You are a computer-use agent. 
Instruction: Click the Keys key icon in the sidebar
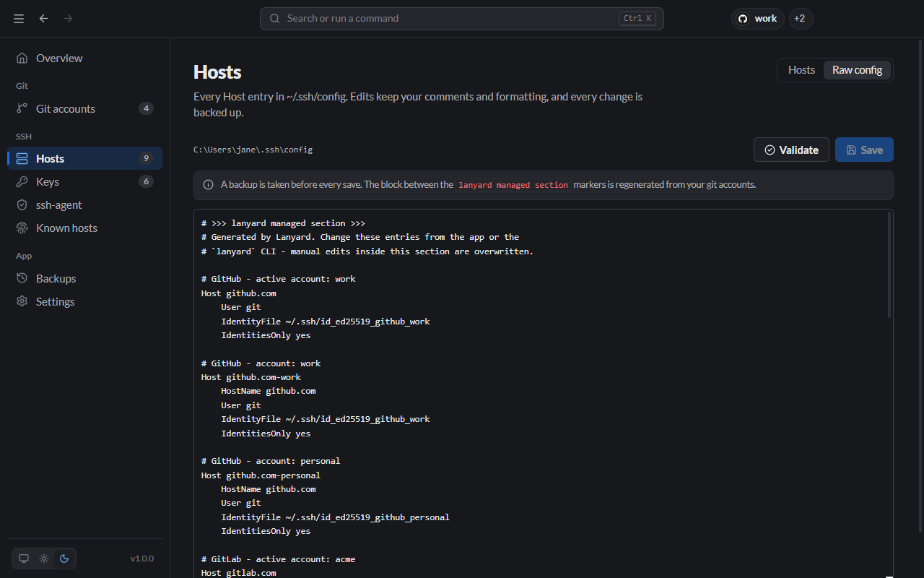22,181
